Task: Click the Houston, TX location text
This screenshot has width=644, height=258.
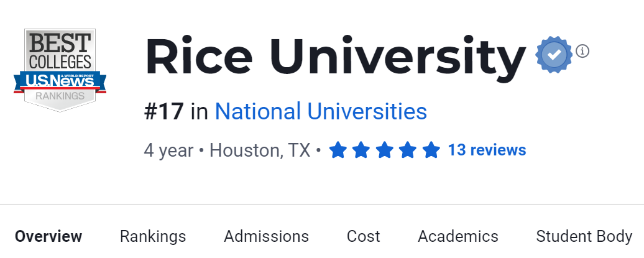Action: (260, 150)
